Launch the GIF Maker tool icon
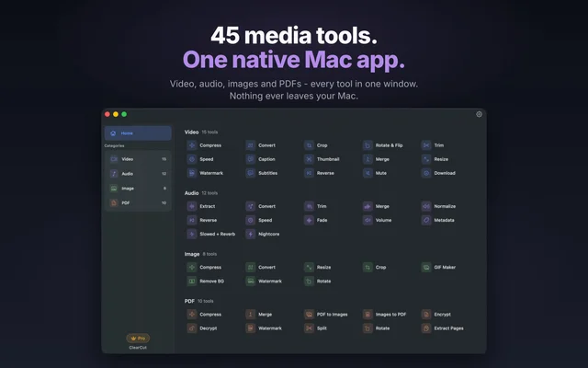Viewport: 588px width, 368px height. [426, 268]
